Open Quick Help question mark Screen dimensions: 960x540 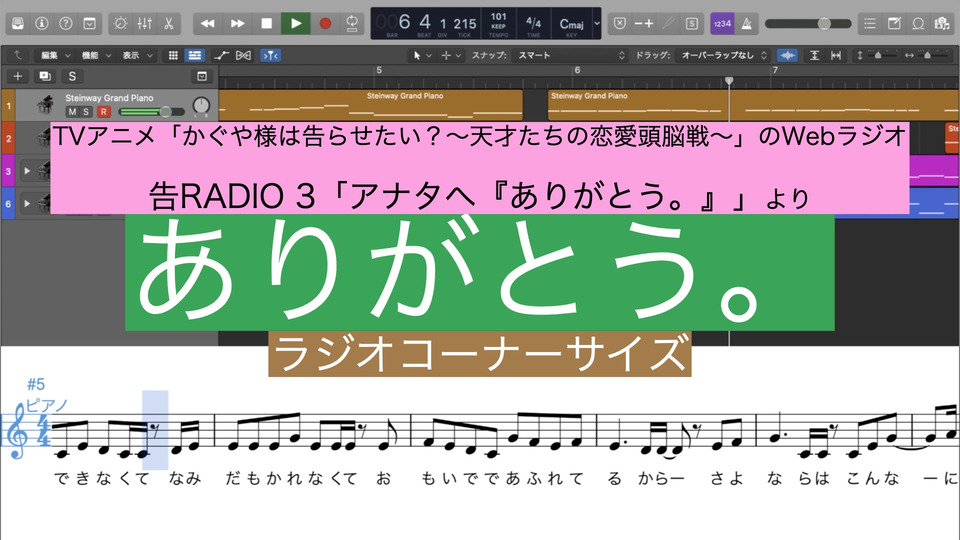(x=66, y=23)
